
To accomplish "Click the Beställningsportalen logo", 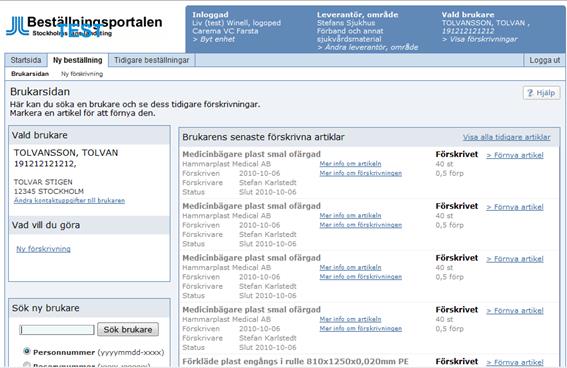I will tap(84, 26).
